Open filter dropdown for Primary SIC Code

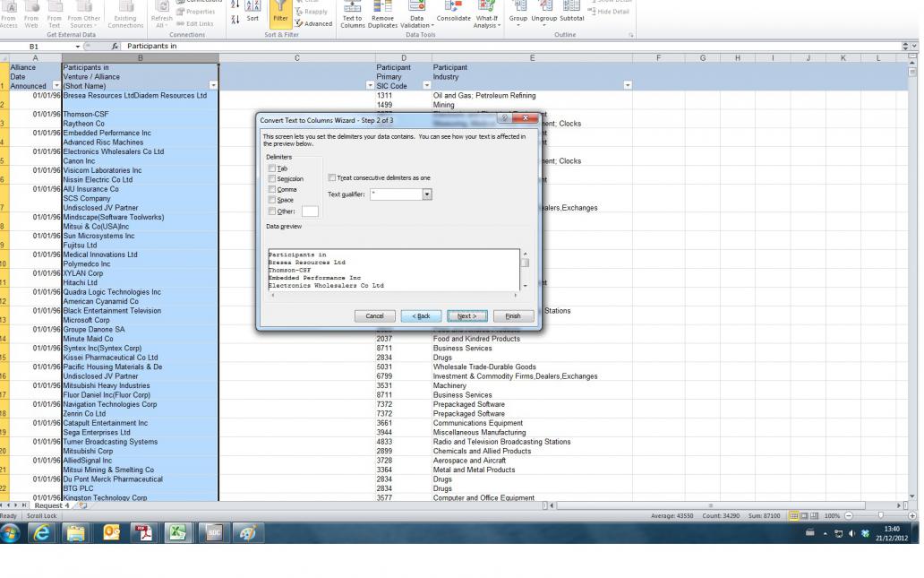pyautogui.click(x=427, y=85)
